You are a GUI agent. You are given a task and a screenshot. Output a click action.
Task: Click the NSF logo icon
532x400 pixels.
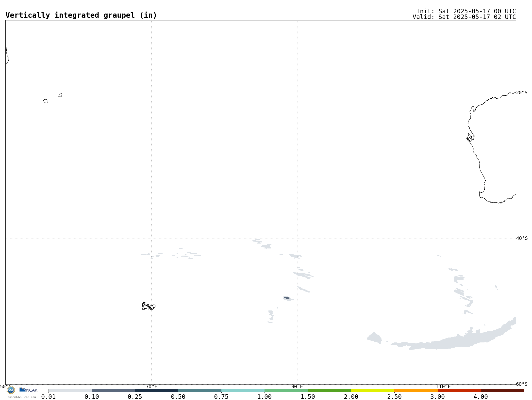pos(11,390)
